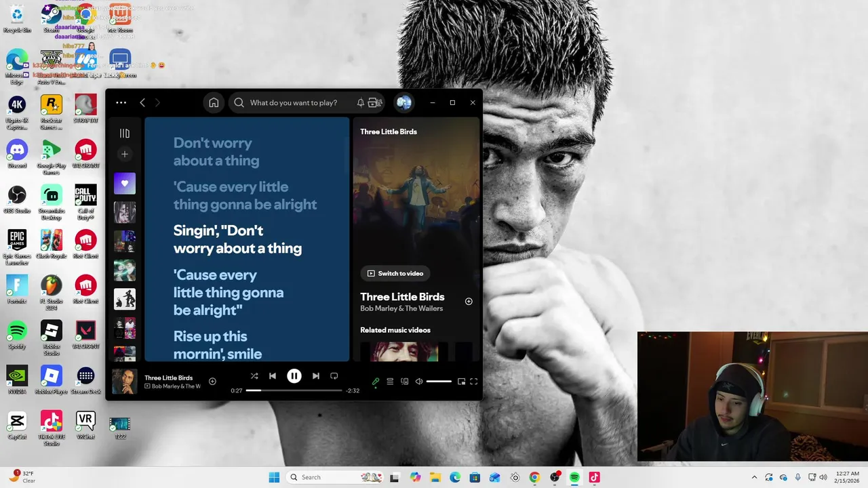Pause the playing song
The width and height of the screenshot is (868, 488).
click(294, 376)
